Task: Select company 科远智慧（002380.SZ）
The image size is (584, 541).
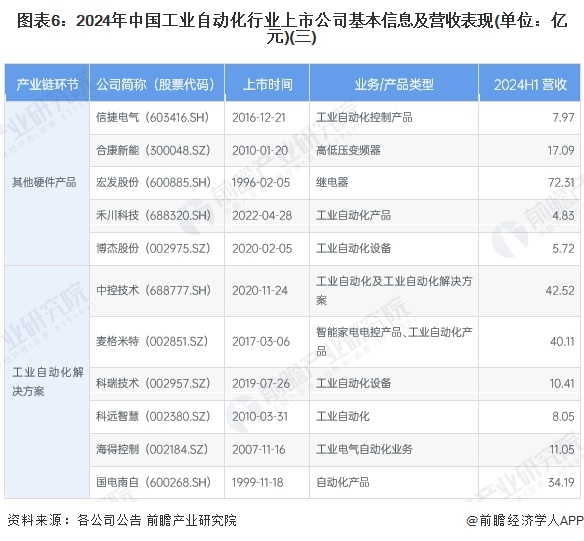Action: tap(153, 416)
